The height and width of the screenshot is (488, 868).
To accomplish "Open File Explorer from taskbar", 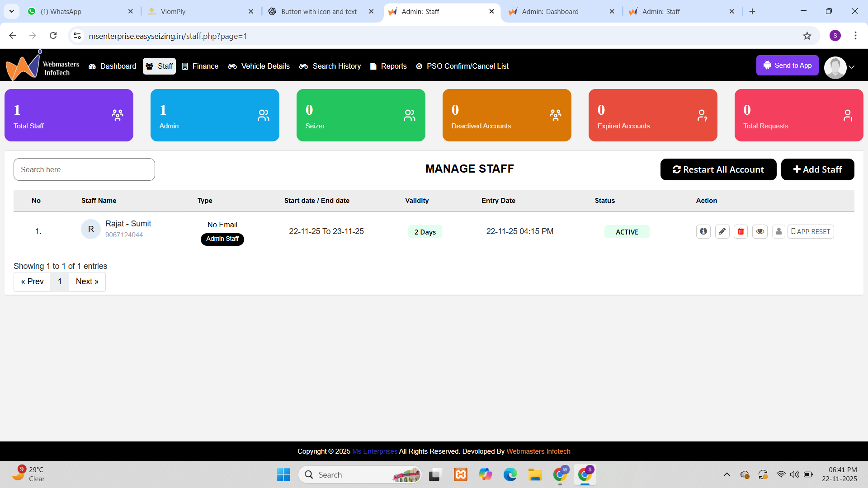I will 535,475.
